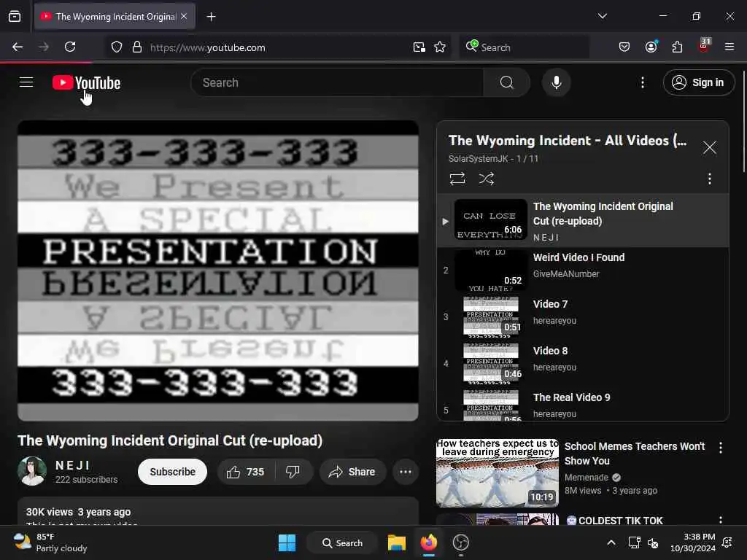The height and width of the screenshot is (560, 747).
Task: Open NEJI channel name under the video
Action: [x=72, y=465]
